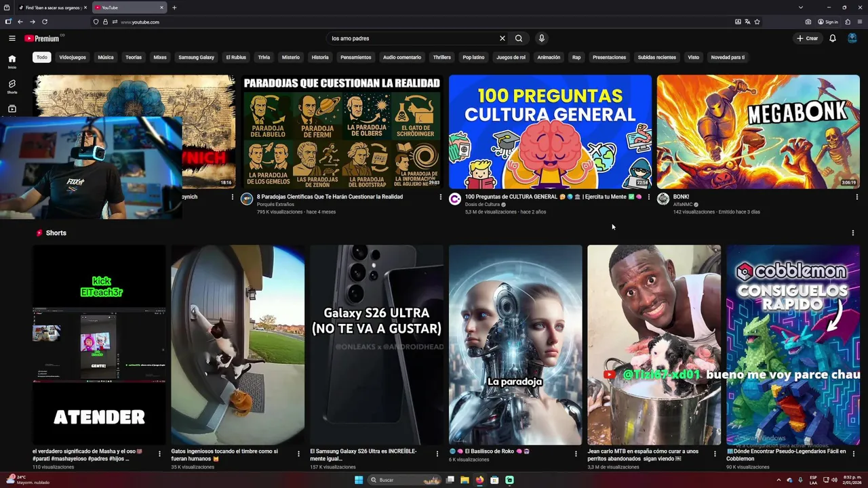Open options for Samsung Galaxy S26 short
The image size is (868, 488).
pyautogui.click(x=437, y=454)
